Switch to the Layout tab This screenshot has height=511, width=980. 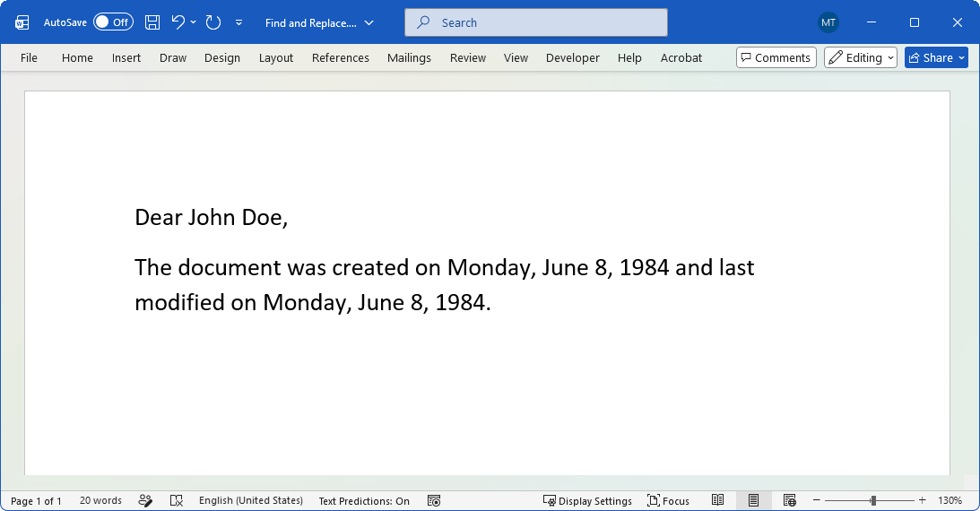(x=275, y=57)
